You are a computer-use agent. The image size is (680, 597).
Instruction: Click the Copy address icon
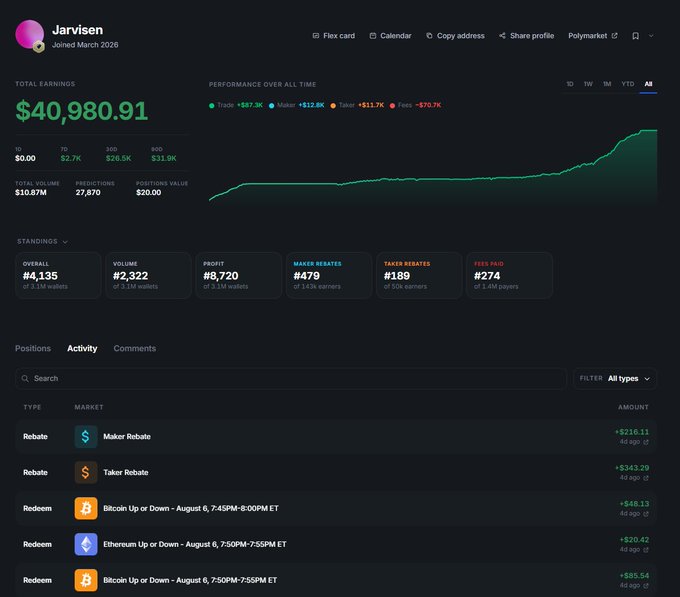(429, 36)
